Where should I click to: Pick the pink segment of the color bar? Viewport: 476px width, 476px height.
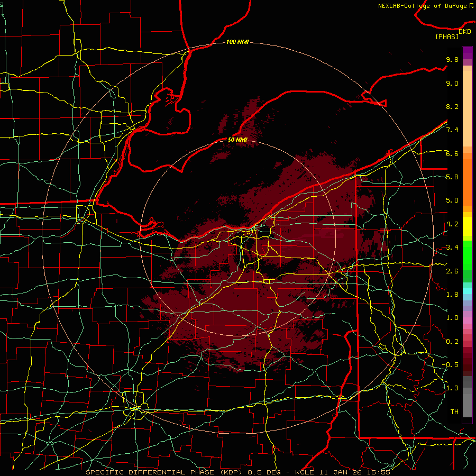pos(467,321)
